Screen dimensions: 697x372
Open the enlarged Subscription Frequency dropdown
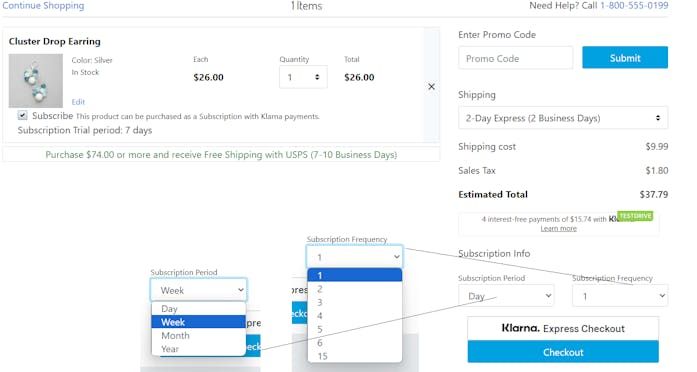354,257
